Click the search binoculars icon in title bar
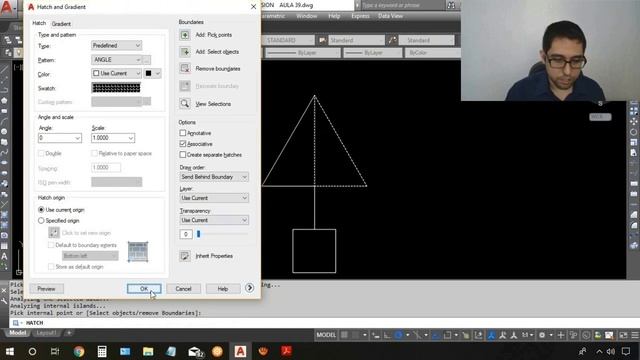The height and width of the screenshot is (360, 640). point(451,5)
